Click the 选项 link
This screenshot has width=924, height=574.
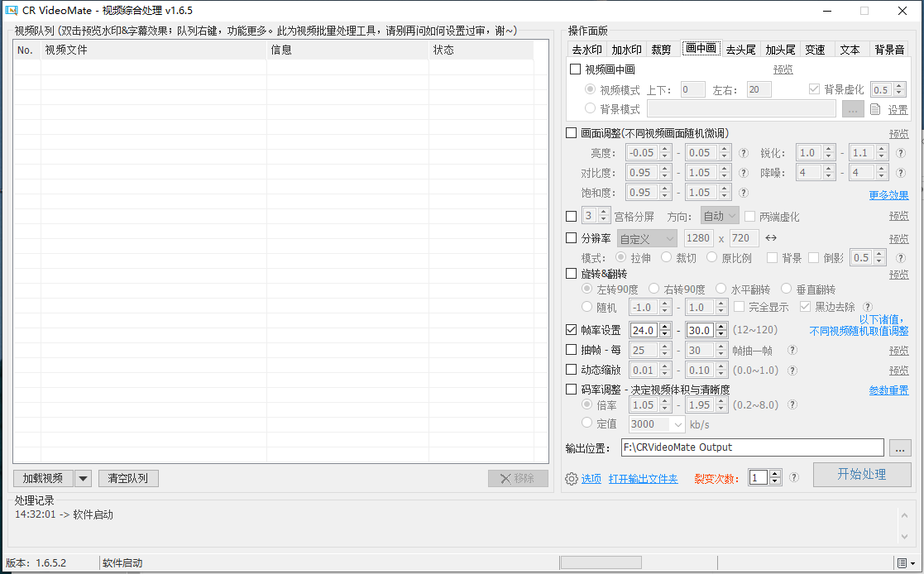(591, 479)
